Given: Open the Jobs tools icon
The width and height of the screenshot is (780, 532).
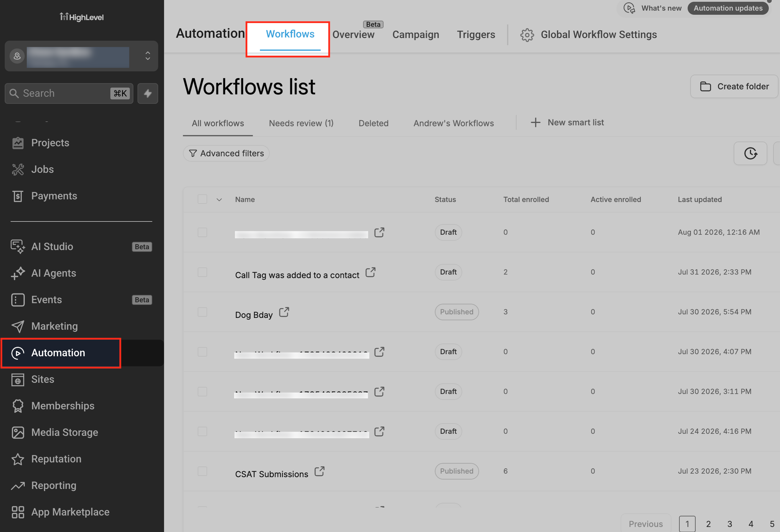Looking at the screenshot, I should pyautogui.click(x=18, y=169).
